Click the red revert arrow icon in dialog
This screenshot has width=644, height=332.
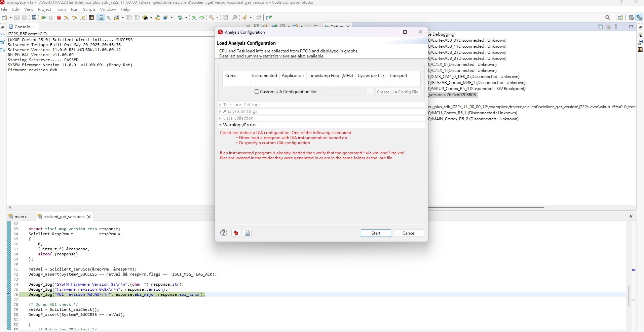pos(236,233)
